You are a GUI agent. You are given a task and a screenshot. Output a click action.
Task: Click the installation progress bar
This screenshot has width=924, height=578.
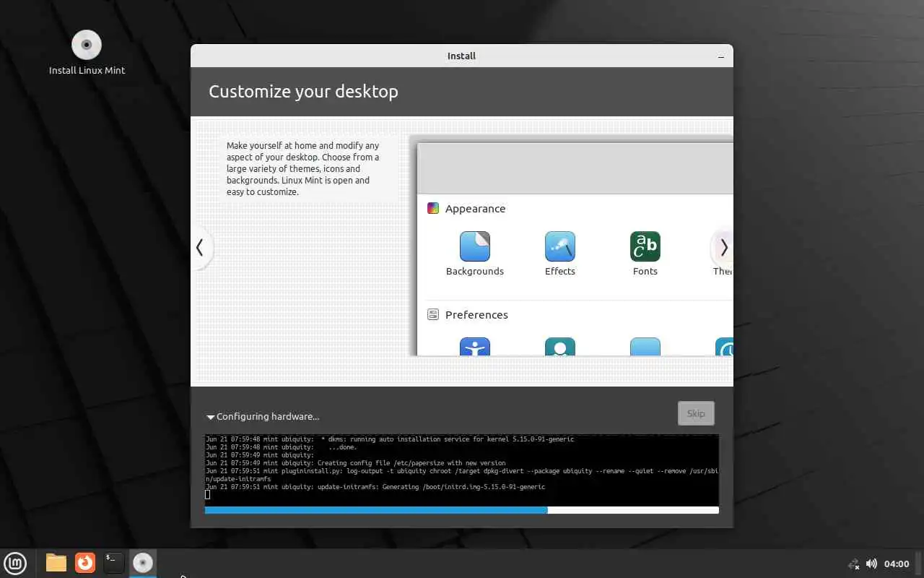(462, 510)
